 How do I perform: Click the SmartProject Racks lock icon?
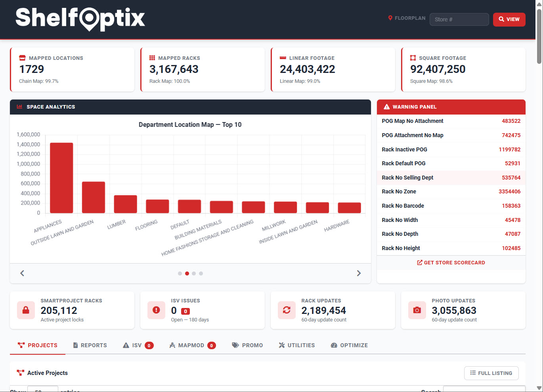pyautogui.click(x=26, y=310)
